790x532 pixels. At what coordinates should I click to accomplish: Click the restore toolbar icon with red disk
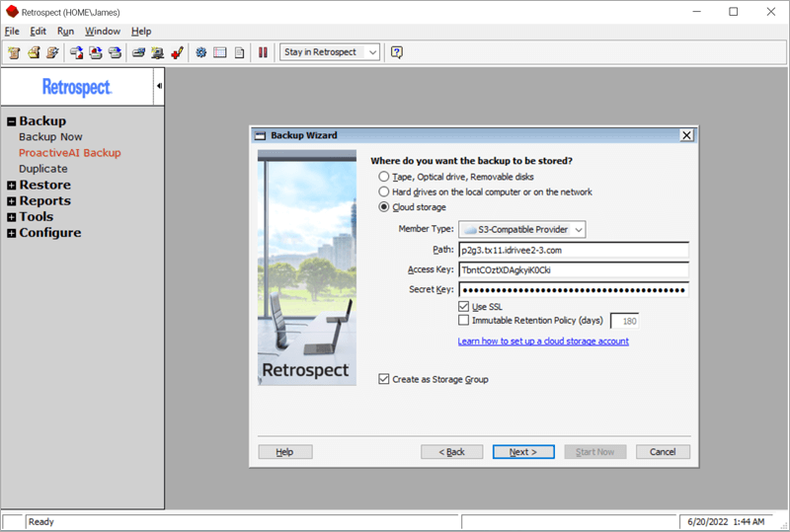point(96,52)
